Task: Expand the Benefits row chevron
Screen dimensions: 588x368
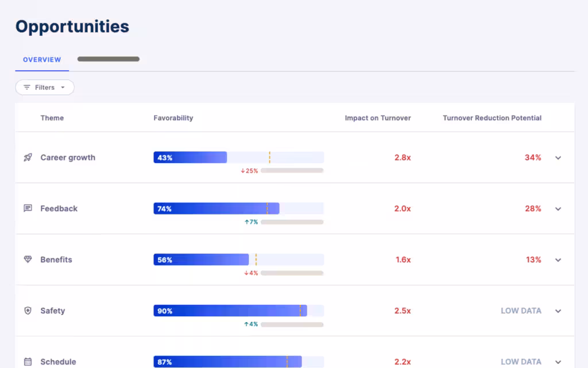Action: (x=558, y=260)
